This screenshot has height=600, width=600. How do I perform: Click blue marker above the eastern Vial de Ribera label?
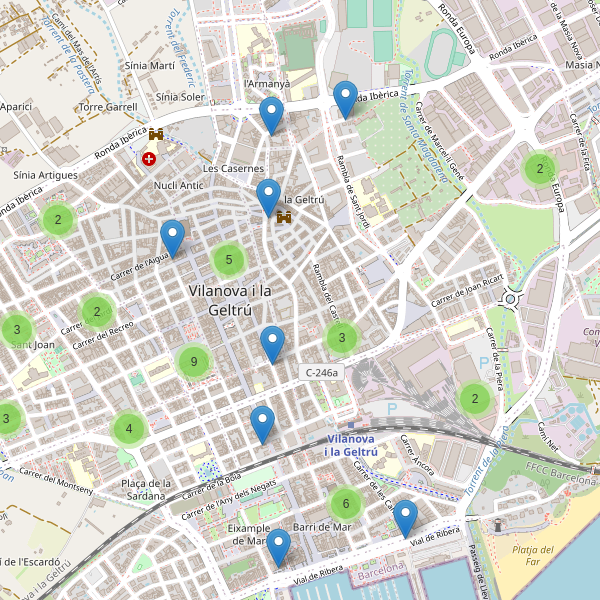405,519
